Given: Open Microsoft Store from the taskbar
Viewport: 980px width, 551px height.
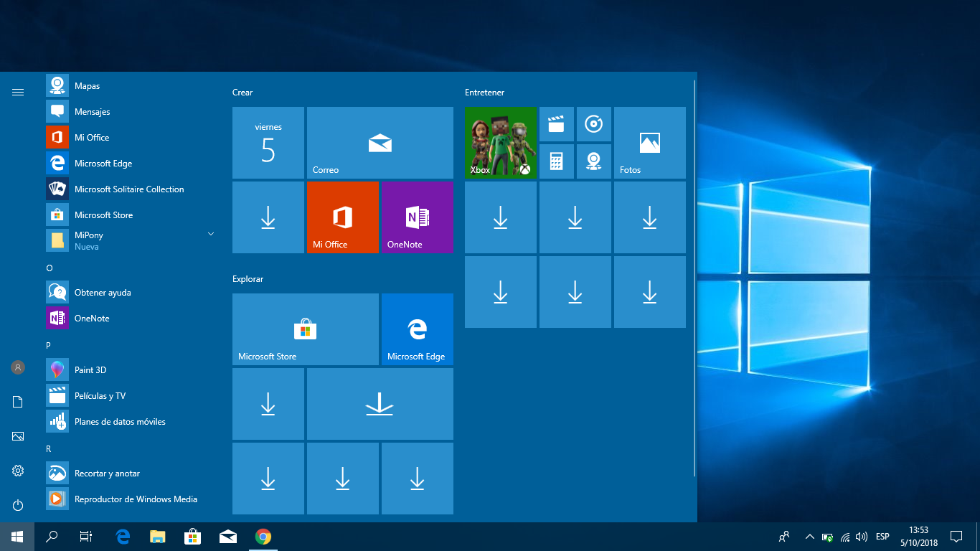Looking at the screenshot, I should (192, 537).
